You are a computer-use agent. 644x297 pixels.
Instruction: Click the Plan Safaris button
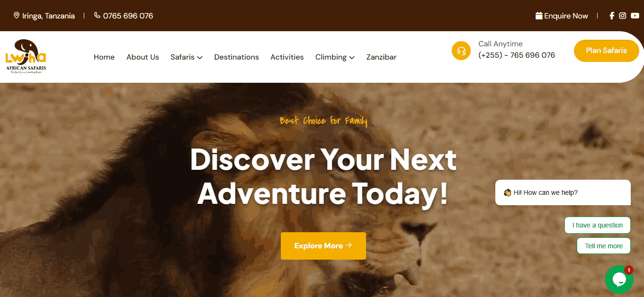(x=607, y=51)
